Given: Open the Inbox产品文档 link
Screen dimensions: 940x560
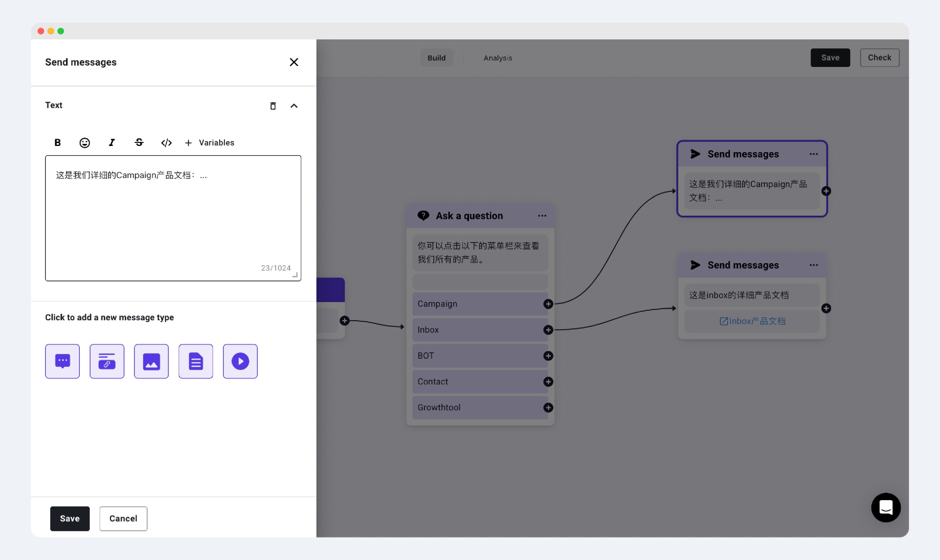Looking at the screenshot, I should click(x=752, y=321).
